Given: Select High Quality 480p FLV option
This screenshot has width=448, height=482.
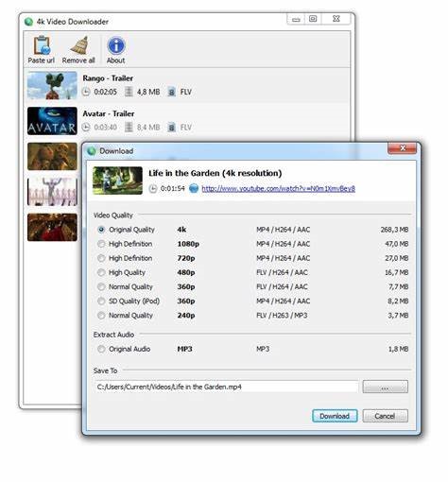Looking at the screenshot, I should click(101, 272).
